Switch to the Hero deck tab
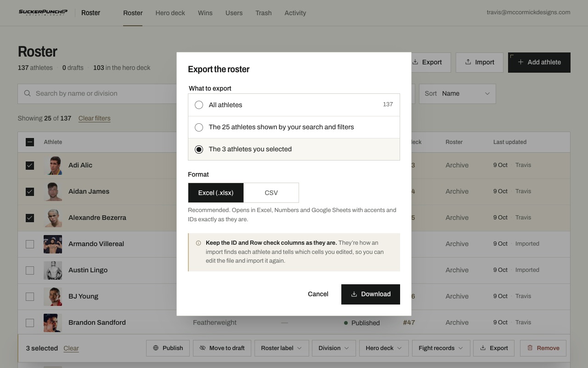This screenshot has width=588, height=368. [x=170, y=13]
